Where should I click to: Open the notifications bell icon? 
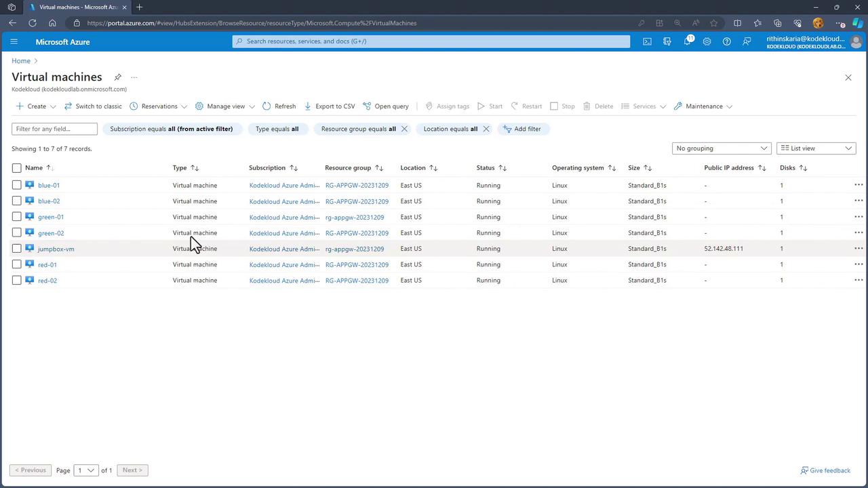point(687,41)
